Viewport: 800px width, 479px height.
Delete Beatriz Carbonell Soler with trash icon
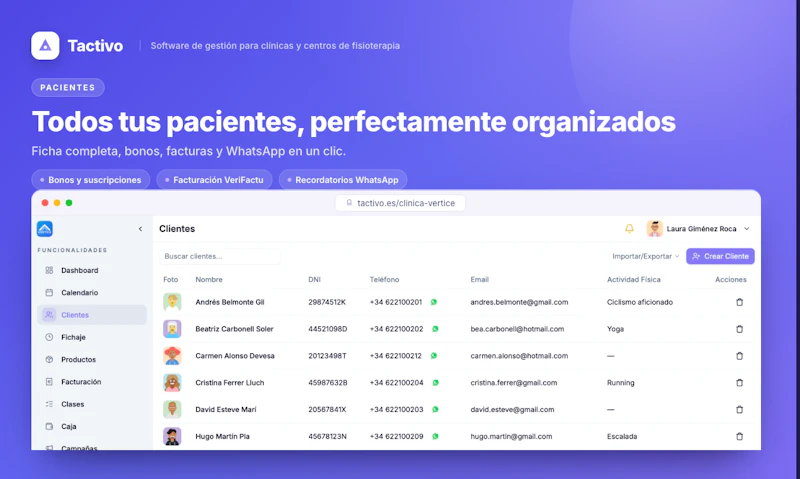pyautogui.click(x=739, y=329)
